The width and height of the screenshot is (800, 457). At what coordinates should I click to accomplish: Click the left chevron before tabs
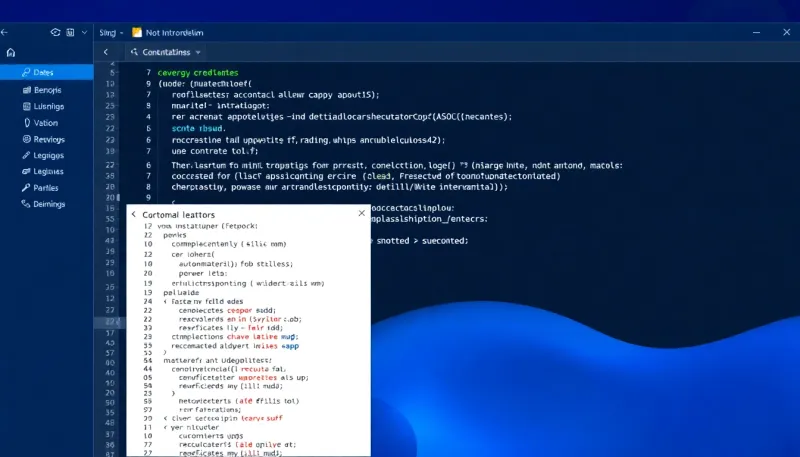(x=106, y=52)
